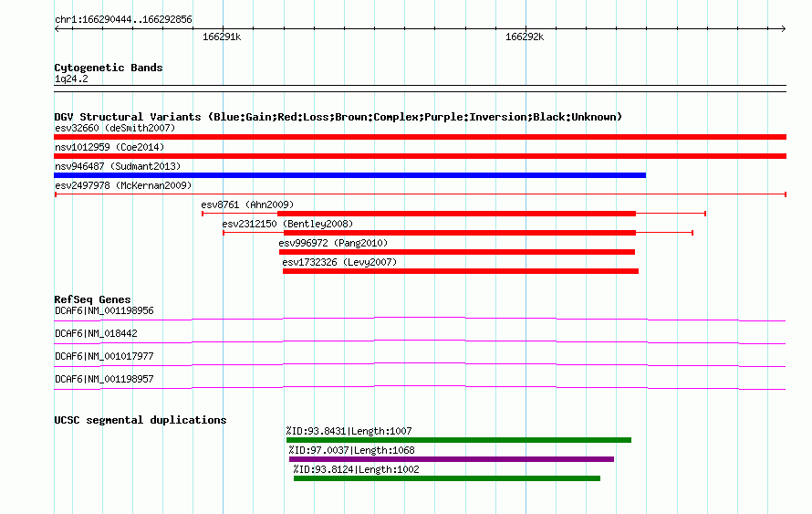Click the esv32660 (deSmith2007) label
812x514 pixels.
point(115,128)
